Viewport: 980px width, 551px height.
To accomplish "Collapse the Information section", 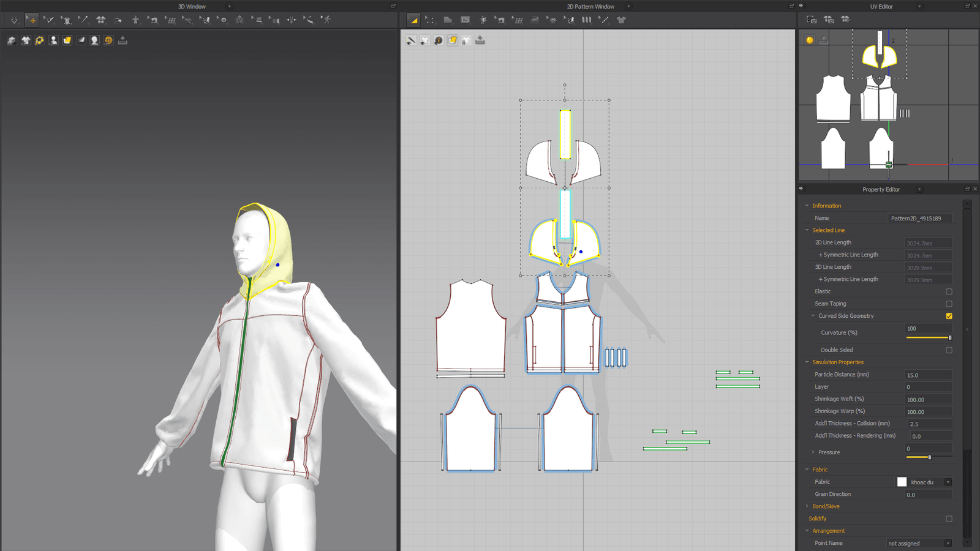I will 807,206.
